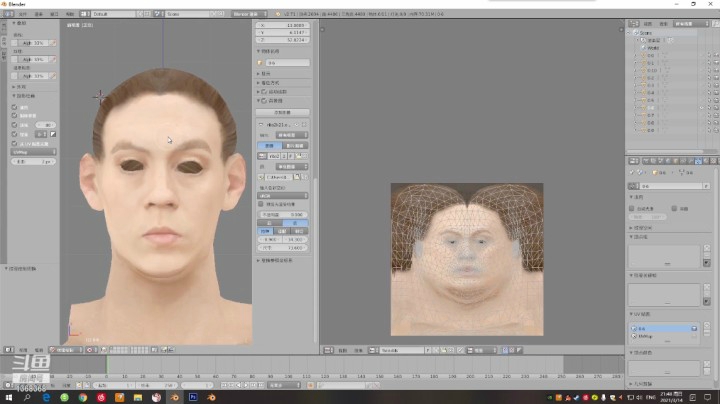Open the 文件 menu in top bar
Screen dimensions: 720x404
click(22, 14)
